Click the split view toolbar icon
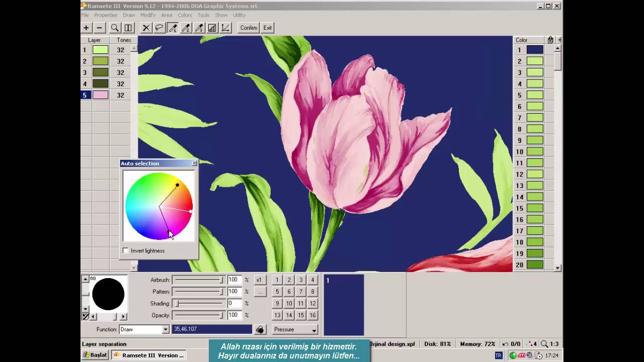The height and width of the screenshot is (362, 644). click(x=128, y=28)
